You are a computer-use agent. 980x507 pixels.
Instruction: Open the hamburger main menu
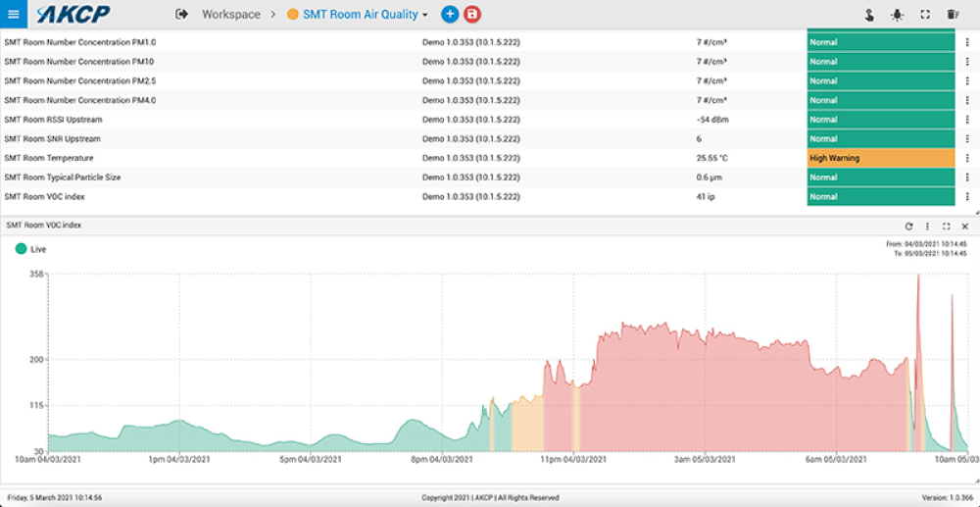click(13, 14)
